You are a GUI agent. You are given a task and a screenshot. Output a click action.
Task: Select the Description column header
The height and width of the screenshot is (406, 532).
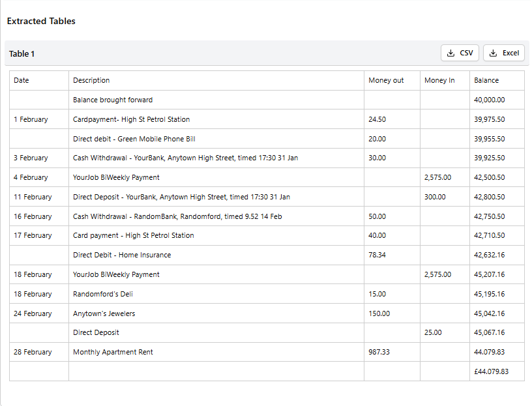tap(91, 80)
